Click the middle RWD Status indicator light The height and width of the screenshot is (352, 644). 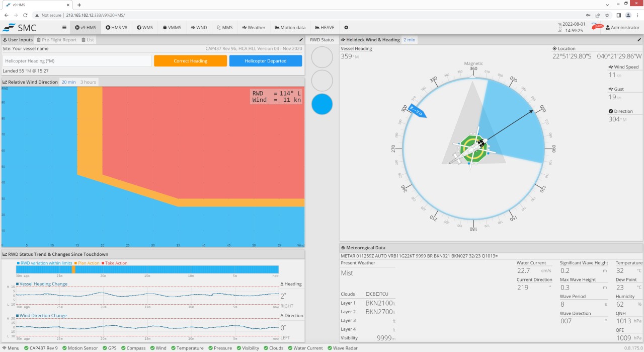click(322, 81)
